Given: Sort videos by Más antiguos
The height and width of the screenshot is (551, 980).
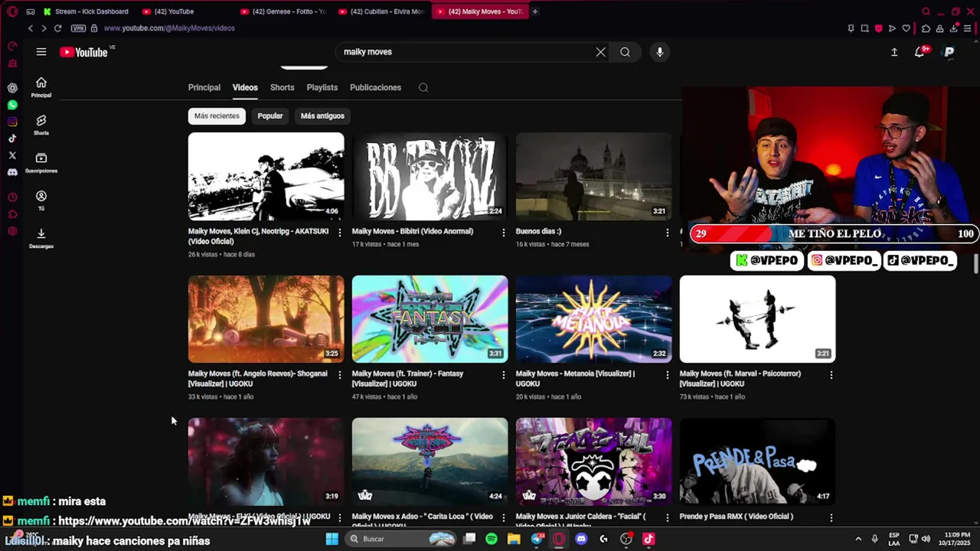Looking at the screenshot, I should (322, 116).
